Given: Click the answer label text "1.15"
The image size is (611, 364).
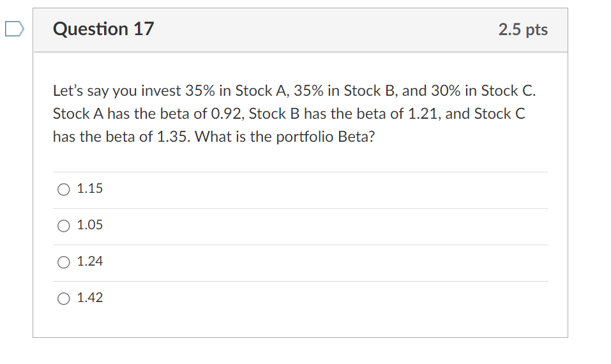Looking at the screenshot, I should point(89,188).
